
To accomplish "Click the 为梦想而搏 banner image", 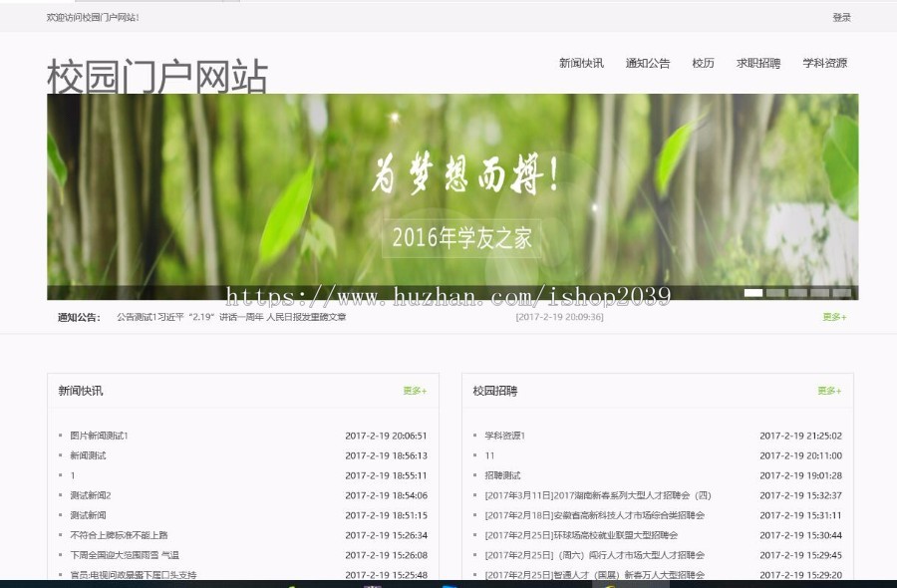I will (452, 196).
